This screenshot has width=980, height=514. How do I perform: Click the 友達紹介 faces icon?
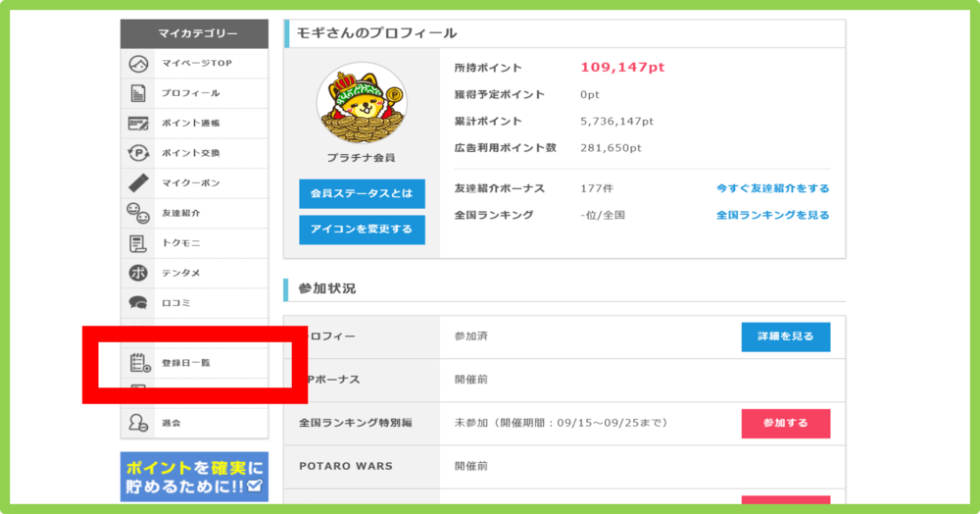pyautogui.click(x=138, y=213)
